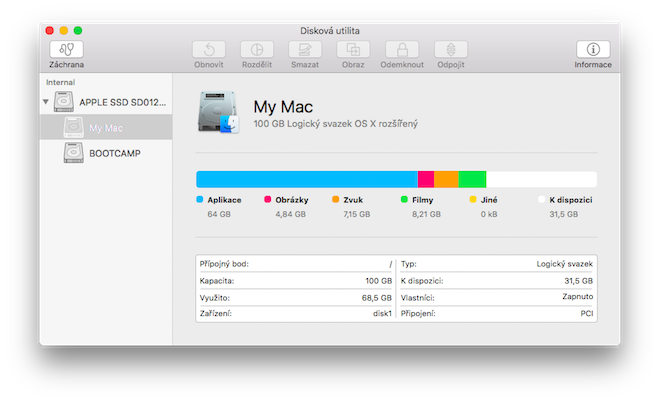Screen dimensions: 660x402
Task: Click the yellow Jiné legend dot
Action: tap(473, 200)
